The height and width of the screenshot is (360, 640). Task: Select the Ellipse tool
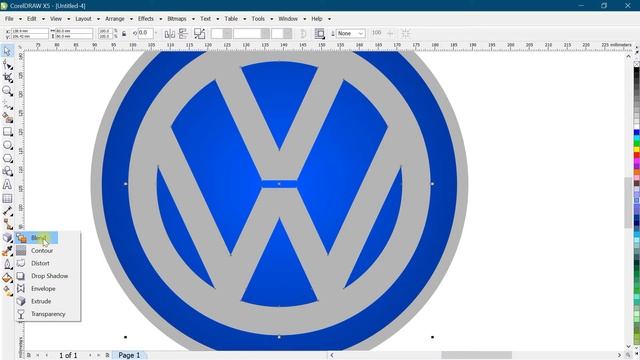pos(7,145)
